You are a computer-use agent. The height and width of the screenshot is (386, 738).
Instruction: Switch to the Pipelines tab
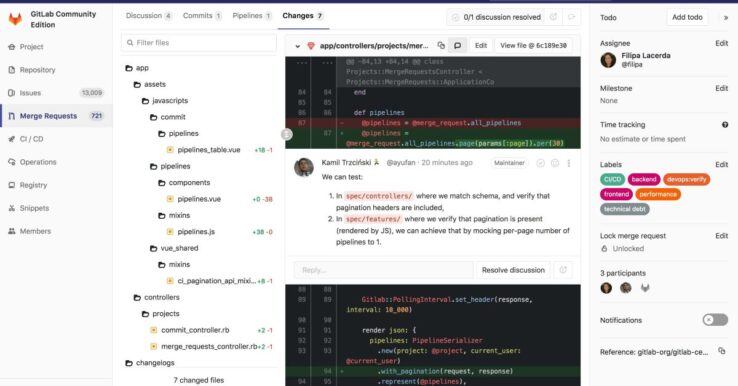pyautogui.click(x=252, y=16)
